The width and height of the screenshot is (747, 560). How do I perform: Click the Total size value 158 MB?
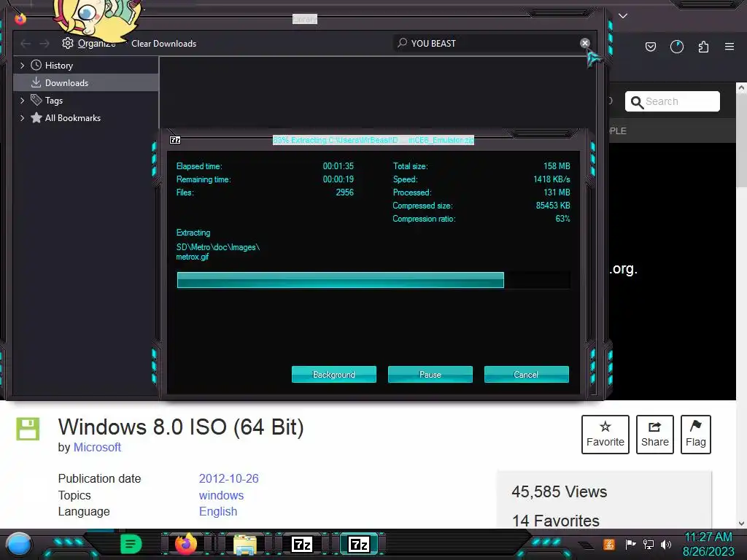pos(557,166)
